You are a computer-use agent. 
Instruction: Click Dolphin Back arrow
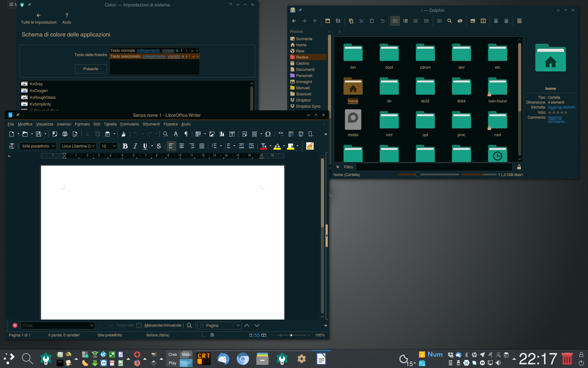click(x=294, y=21)
